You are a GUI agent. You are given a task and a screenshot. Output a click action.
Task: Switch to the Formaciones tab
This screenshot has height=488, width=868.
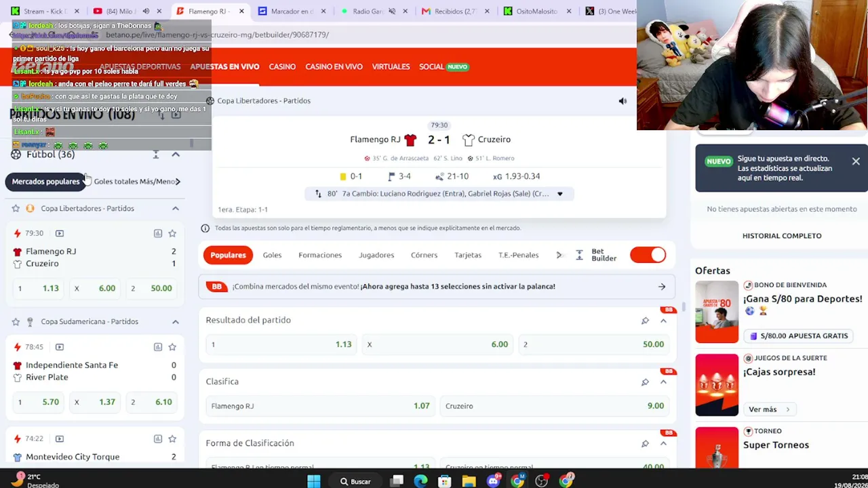point(320,255)
